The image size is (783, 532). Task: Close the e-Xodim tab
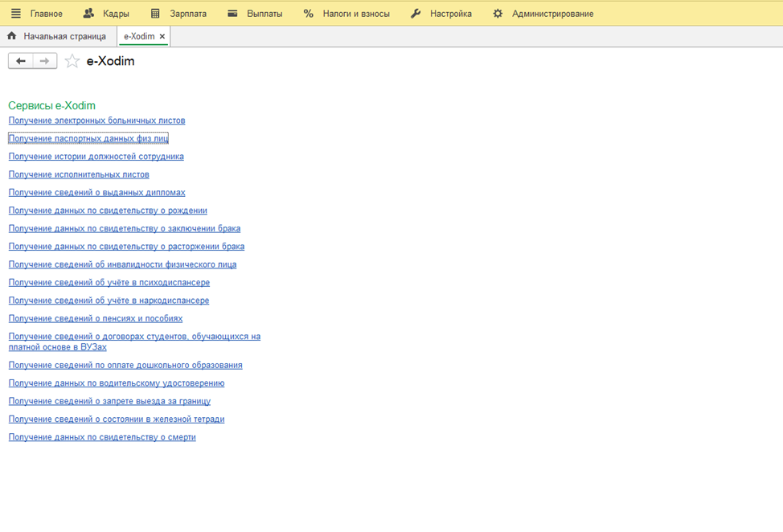point(162,37)
